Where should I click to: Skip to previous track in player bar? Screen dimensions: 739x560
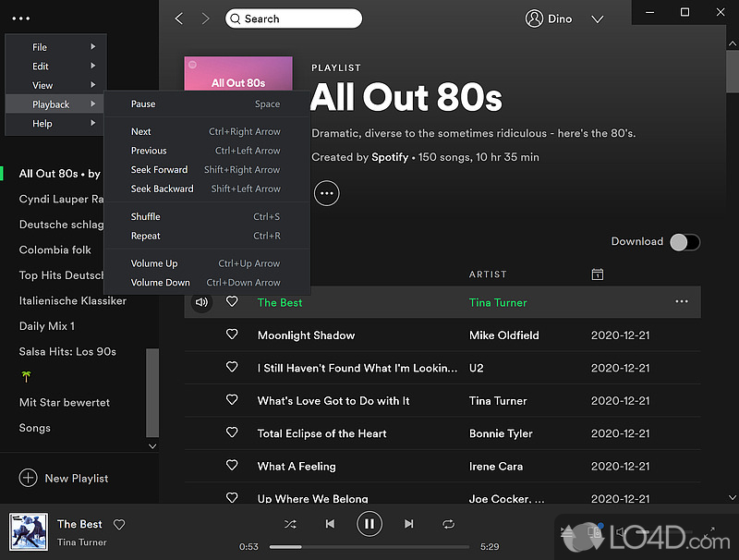point(330,524)
